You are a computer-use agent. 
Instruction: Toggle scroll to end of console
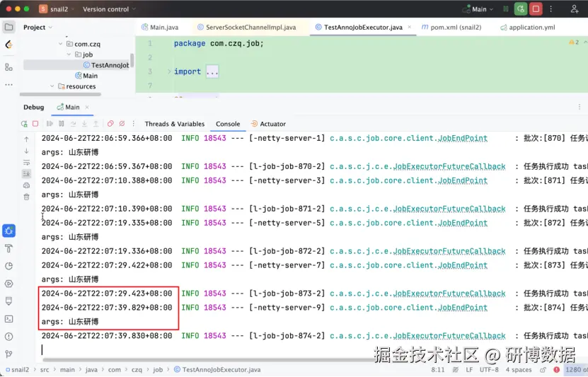coord(26,173)
